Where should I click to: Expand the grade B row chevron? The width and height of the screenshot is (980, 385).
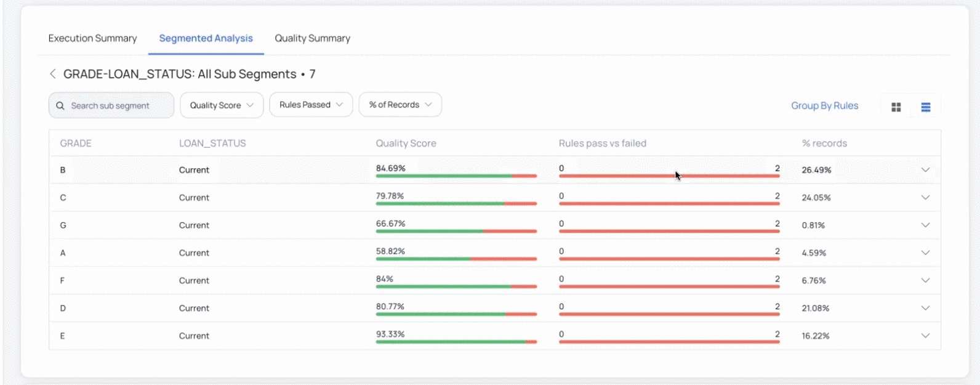coord(925,170)
